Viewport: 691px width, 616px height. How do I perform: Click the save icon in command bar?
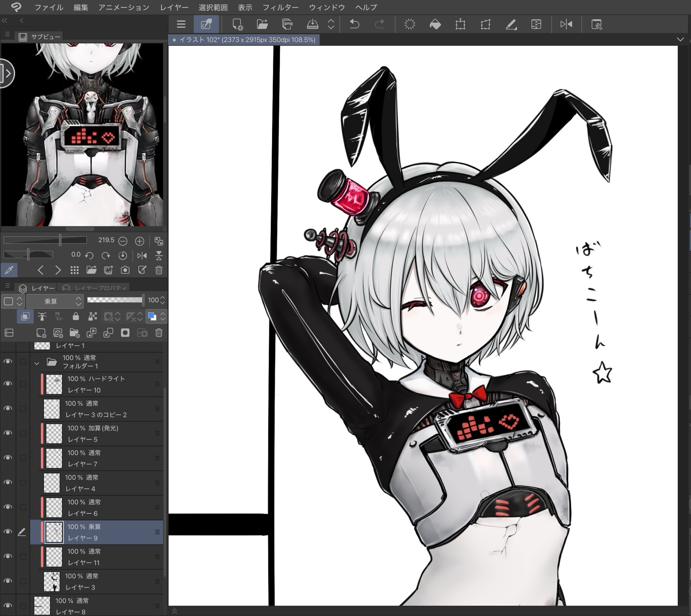tap(312, 24)
